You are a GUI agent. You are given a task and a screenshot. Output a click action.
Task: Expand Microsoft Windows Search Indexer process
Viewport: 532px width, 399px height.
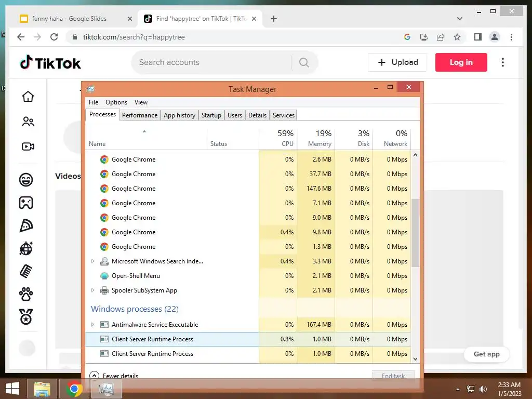click(x=92, y=261)
